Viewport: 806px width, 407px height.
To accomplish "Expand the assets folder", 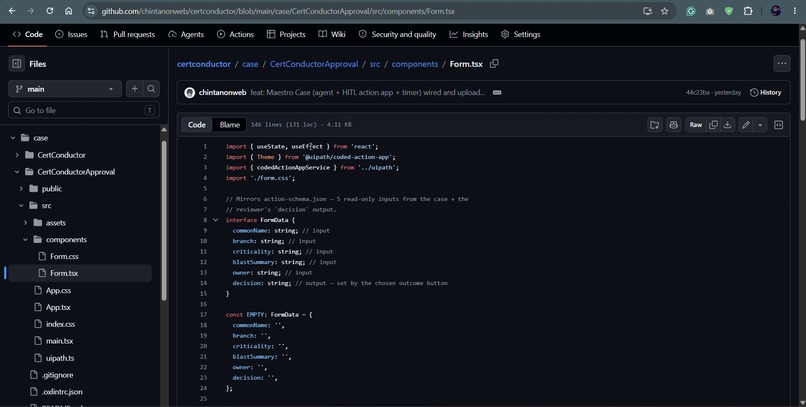I will 25,223.
